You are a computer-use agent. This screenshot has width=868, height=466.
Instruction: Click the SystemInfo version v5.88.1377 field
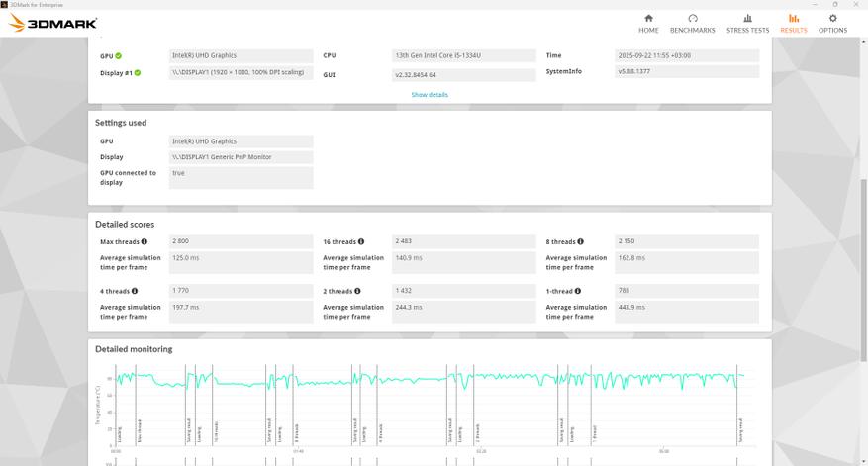coord(687,71)
